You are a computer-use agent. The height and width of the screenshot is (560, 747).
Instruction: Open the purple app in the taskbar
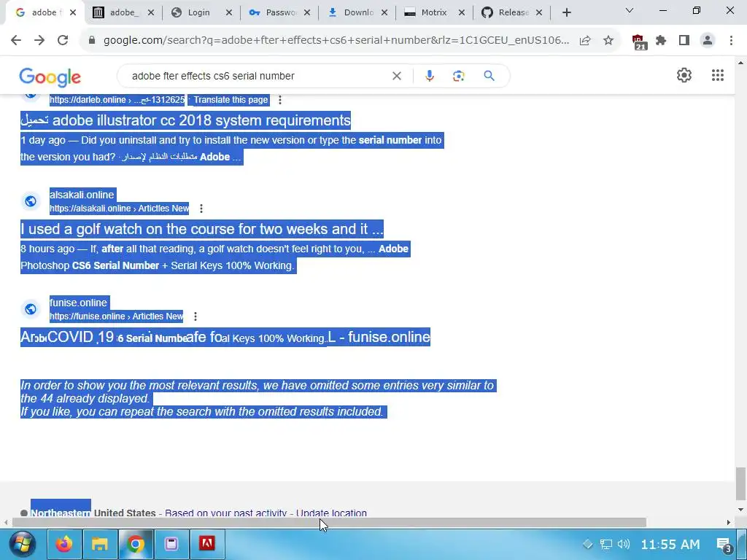click(x=171, y=544)
